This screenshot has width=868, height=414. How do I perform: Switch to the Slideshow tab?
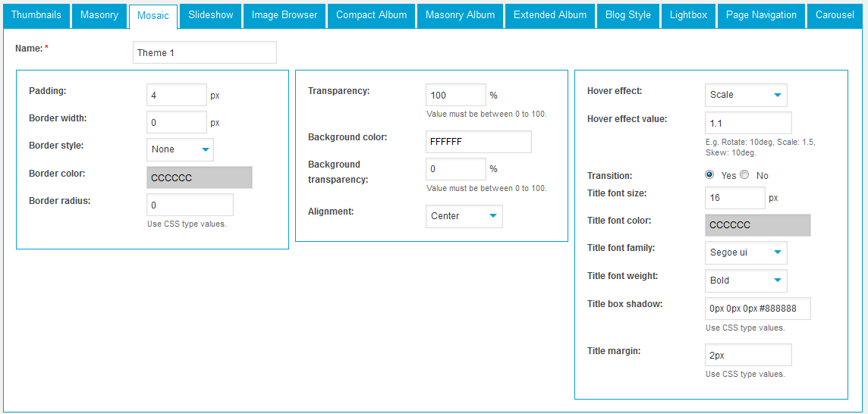click(211, 15)
